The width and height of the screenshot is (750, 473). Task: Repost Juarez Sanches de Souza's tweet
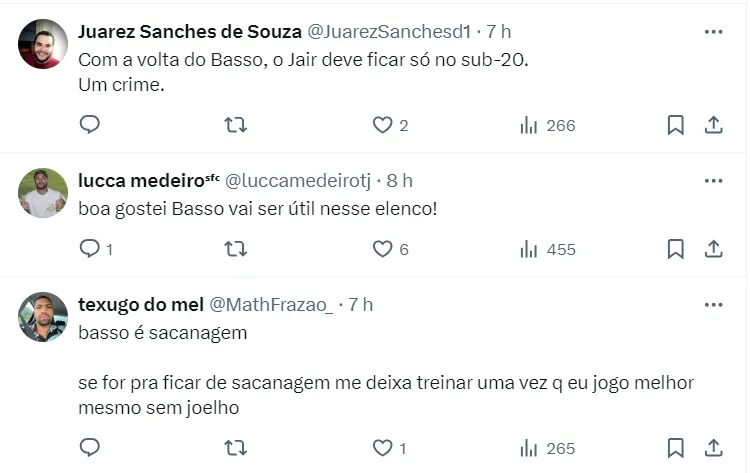pos(236,125)
